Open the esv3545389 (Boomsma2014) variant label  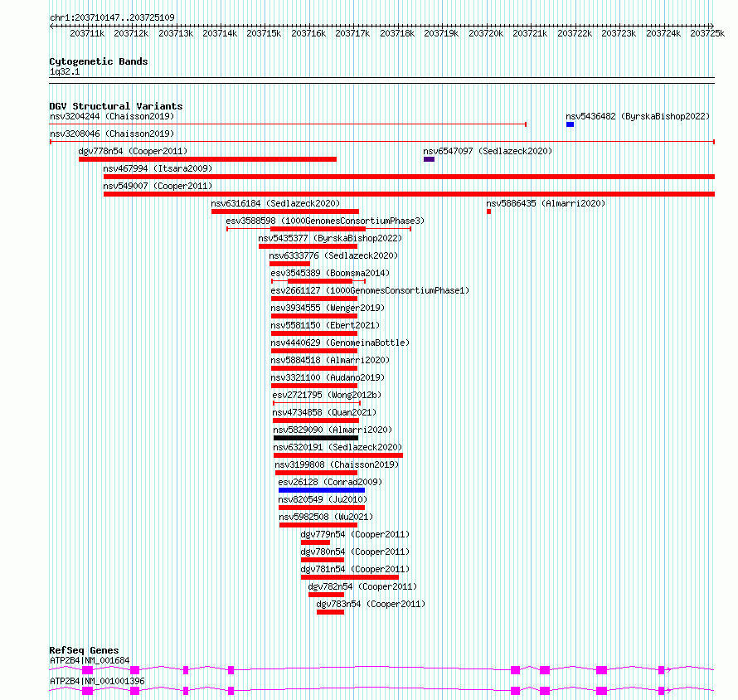pos(330,273)
